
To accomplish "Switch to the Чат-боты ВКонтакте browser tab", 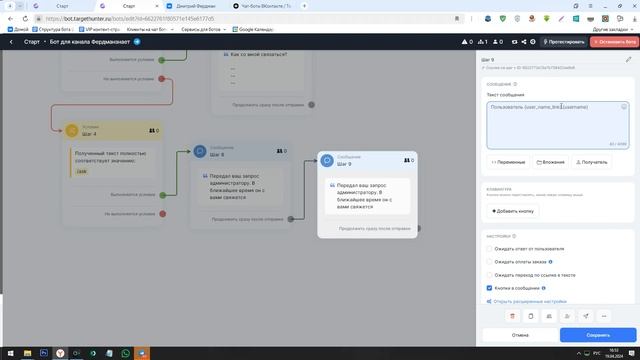I will pos(265,6).
